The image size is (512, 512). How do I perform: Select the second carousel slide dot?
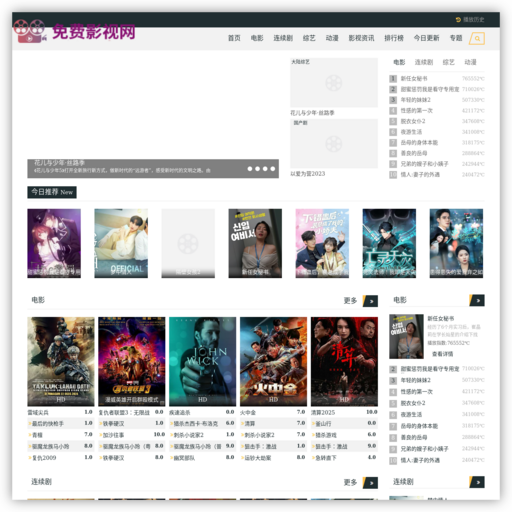[257, 169]
